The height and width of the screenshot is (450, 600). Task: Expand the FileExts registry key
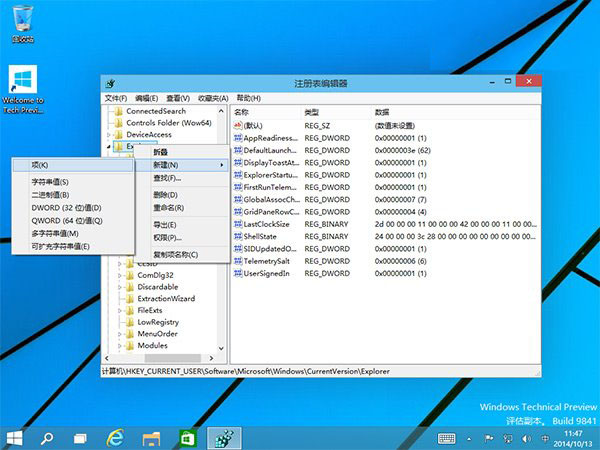pos(120,310)
